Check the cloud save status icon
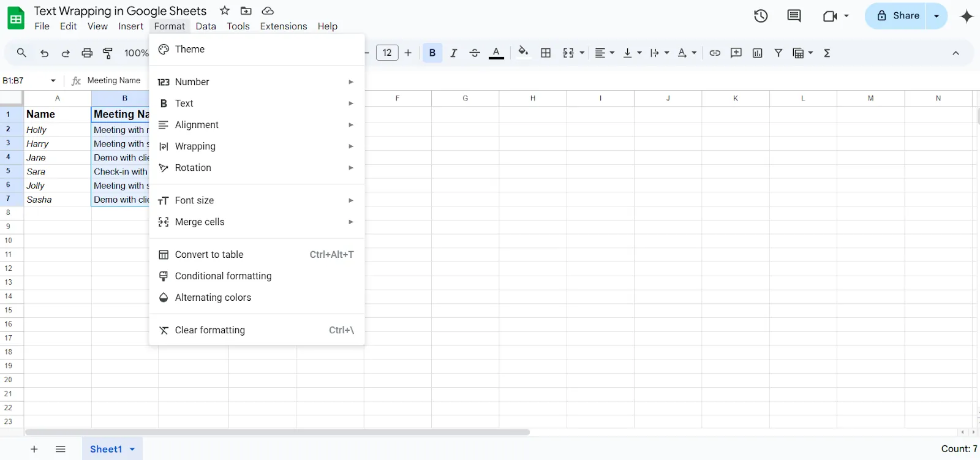The image size is (980, 460). [x=268, y=10]
